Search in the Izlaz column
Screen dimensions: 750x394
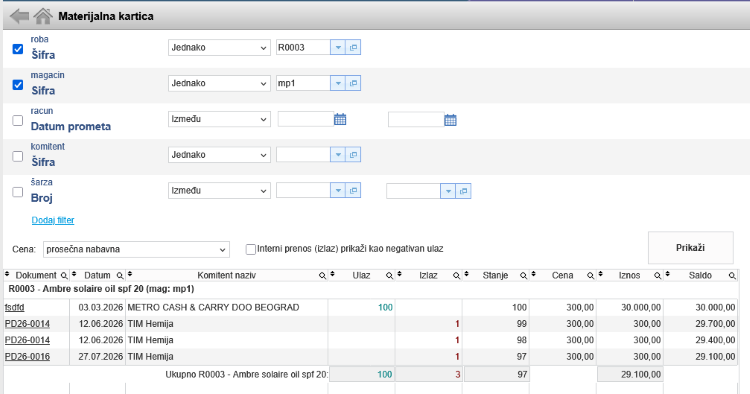coord(456,276)
